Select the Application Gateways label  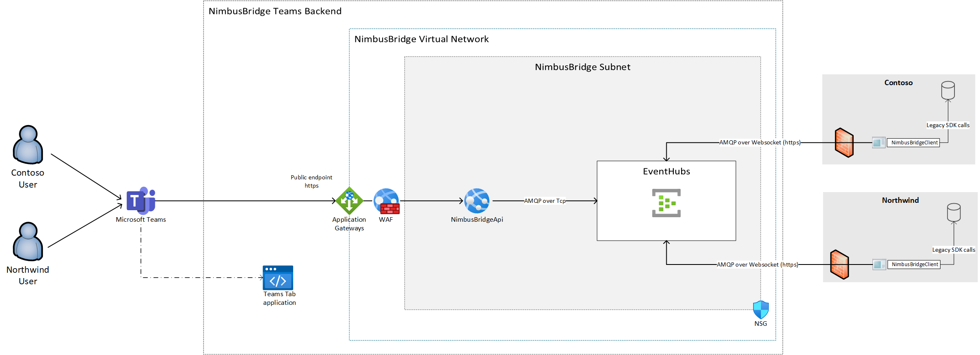click(349, 224)
